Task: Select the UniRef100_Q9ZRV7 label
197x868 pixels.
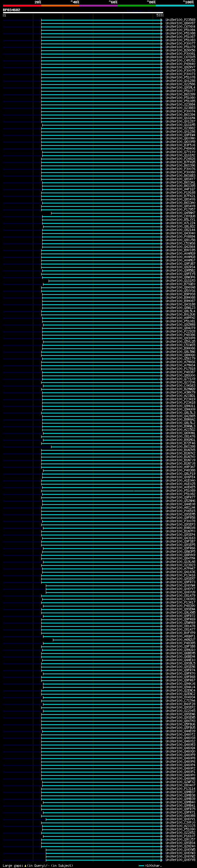Action: click(180, 67)
